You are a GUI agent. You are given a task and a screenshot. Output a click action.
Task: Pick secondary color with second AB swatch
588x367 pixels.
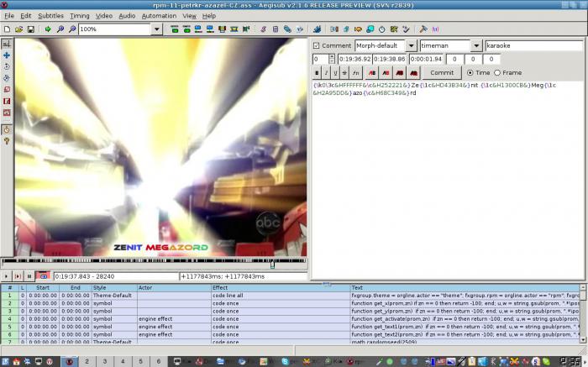pyautogui.click(x=386, y=73)
